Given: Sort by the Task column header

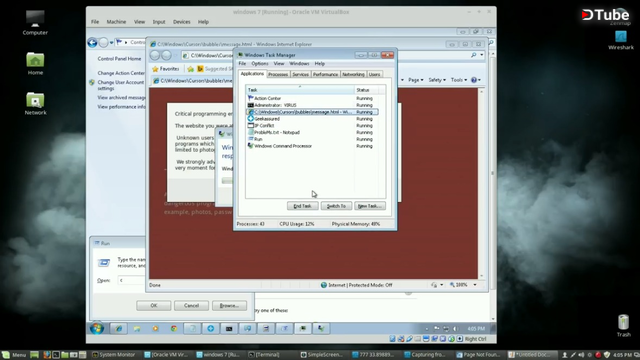Looking at the screenshot, I should (300, 90).
